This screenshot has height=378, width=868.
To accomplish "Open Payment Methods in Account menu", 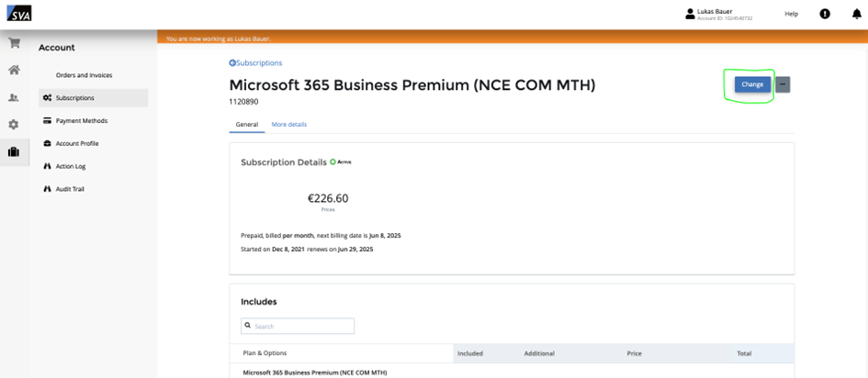I will pyautogui.click(x=81, y=120).
